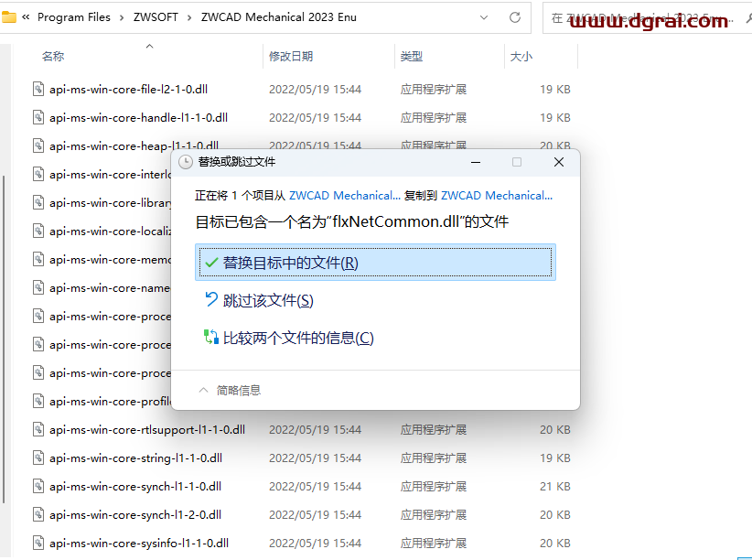Click the compare files icon
The height and width of the screenshot is (560, 752).
click(x=211, y=337)
